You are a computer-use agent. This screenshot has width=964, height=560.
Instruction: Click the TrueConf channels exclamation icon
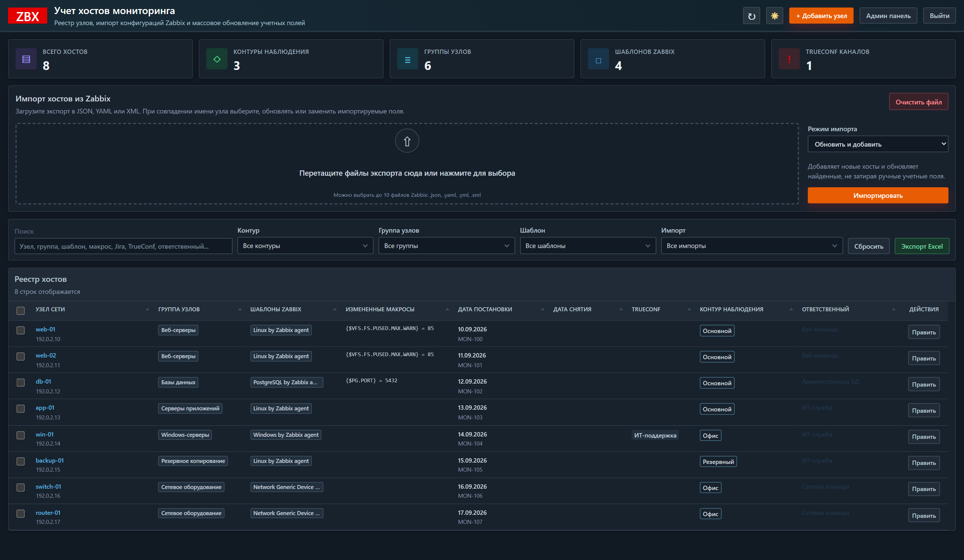click(x=789, y=59)
